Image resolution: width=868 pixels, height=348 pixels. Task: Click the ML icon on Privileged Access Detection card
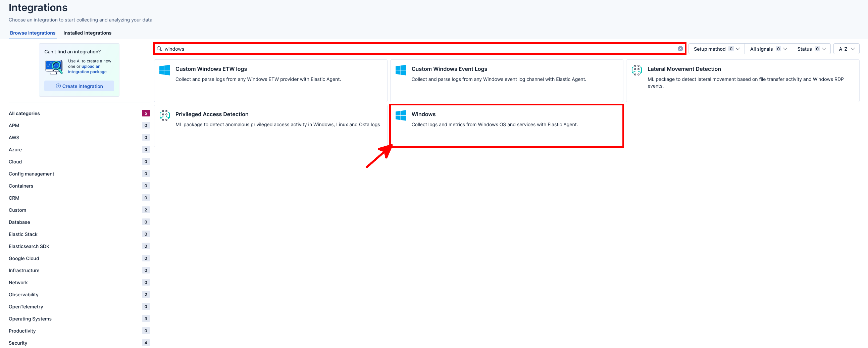165,115
